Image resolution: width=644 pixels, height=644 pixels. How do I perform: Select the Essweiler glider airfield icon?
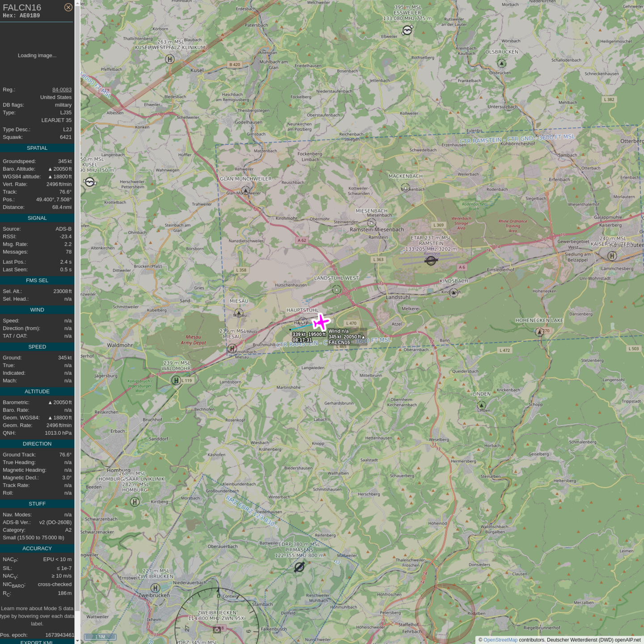(407, 30)
